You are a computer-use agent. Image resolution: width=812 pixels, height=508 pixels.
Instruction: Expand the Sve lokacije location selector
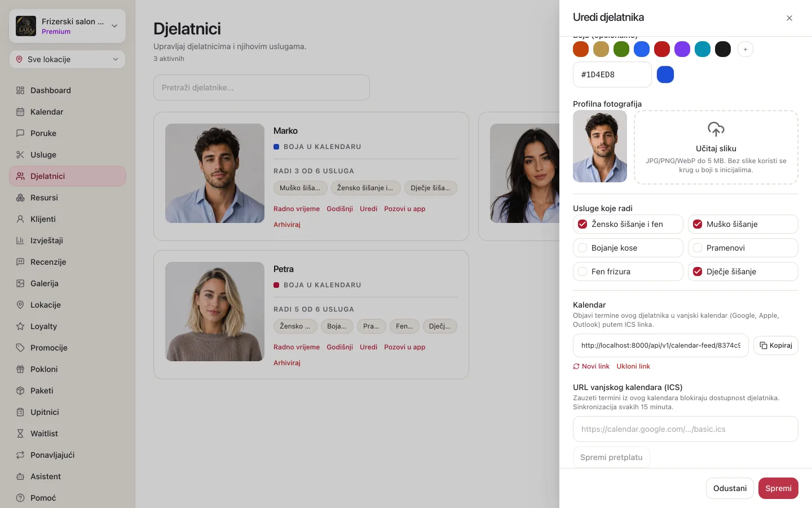[67, 59]
